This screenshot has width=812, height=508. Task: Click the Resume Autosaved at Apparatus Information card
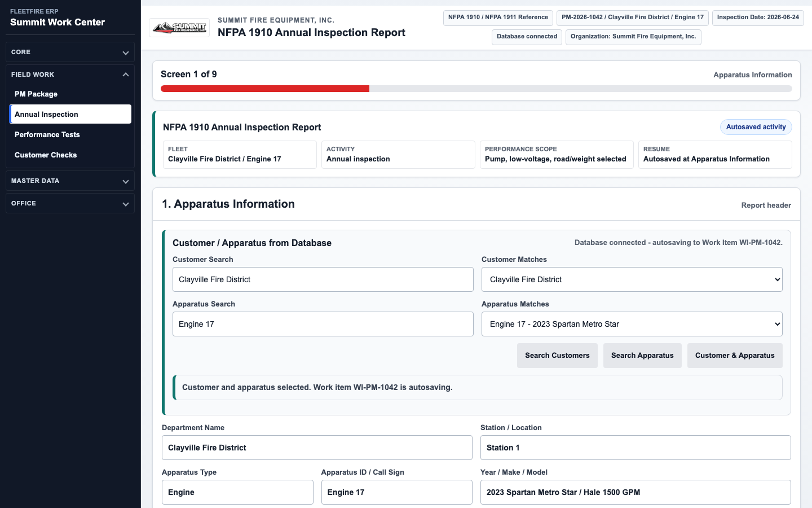(x=715, y=155)
